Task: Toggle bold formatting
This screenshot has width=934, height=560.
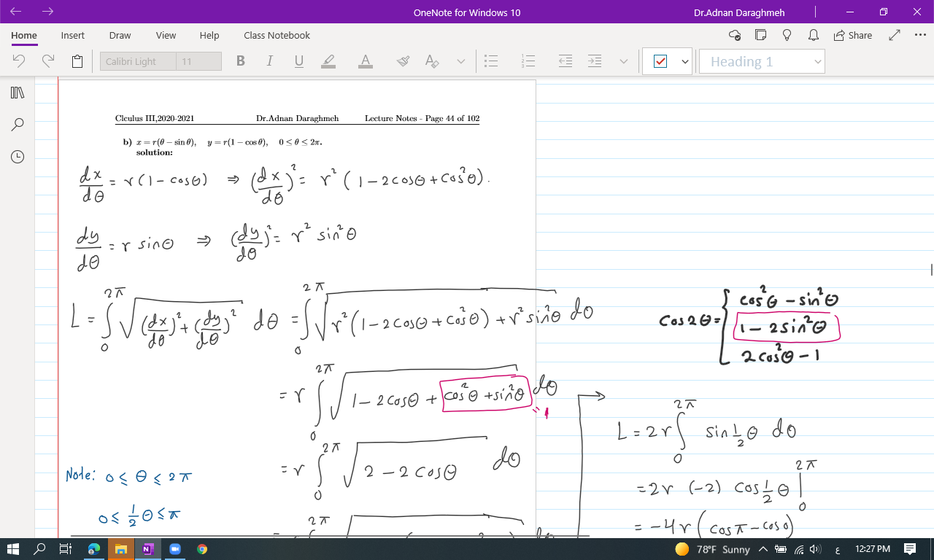Action: pyautogui.click(x=241, y=61)
